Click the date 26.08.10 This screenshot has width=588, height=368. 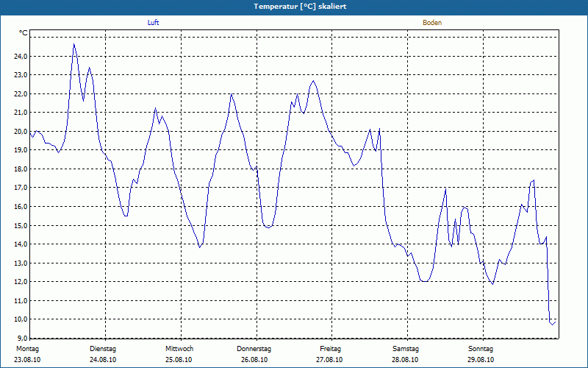click(254, 360)
